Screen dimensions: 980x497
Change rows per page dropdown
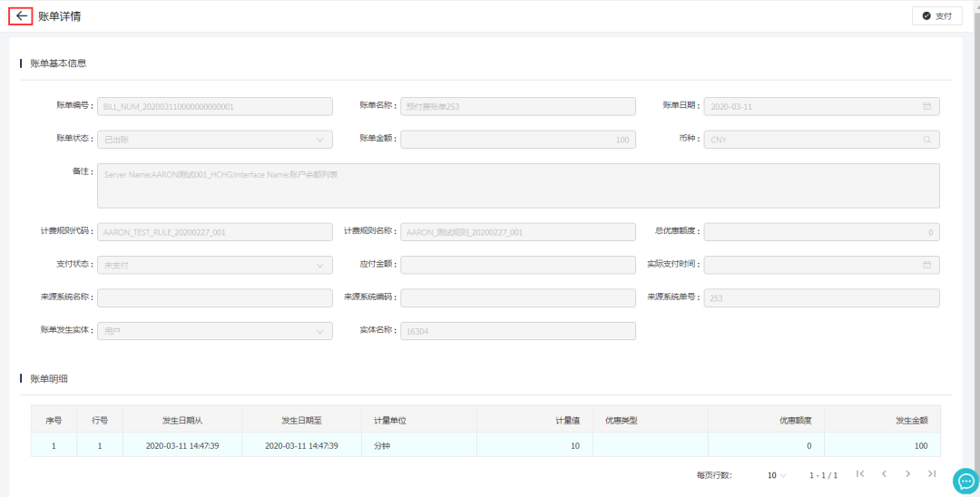776,475
